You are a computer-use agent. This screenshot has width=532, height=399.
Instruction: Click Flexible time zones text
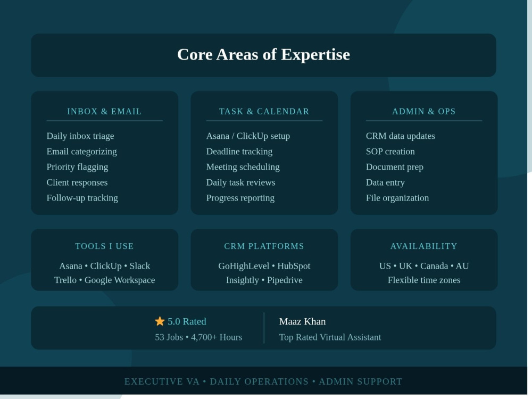[x=424, y=280]
